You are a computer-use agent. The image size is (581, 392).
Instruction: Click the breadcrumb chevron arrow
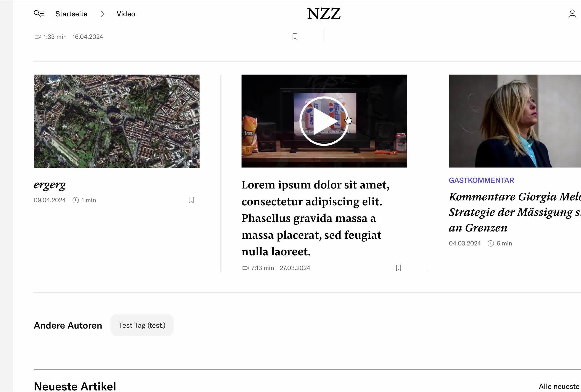click(x=102, y=14)
